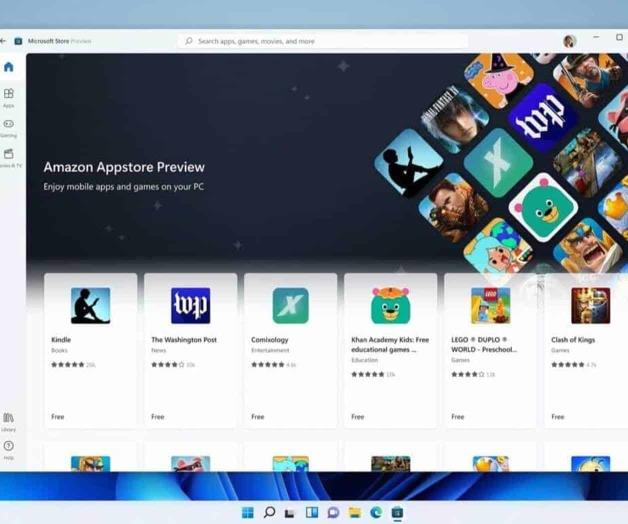Select the Clash of Kings title
Screen dimensions: 628x524
coord(573,340)
